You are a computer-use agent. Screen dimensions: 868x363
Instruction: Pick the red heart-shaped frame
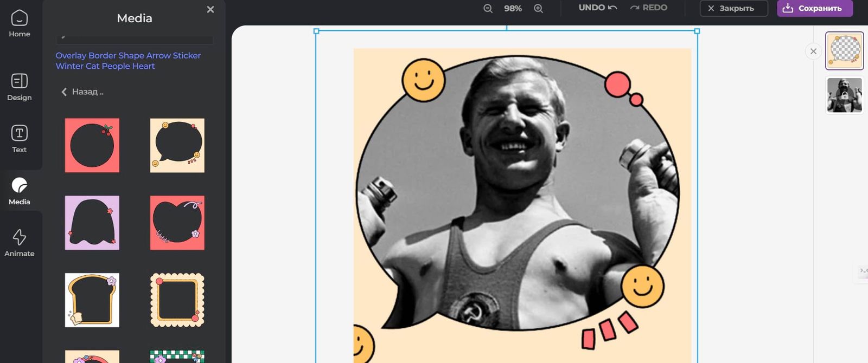pos(177,223)
